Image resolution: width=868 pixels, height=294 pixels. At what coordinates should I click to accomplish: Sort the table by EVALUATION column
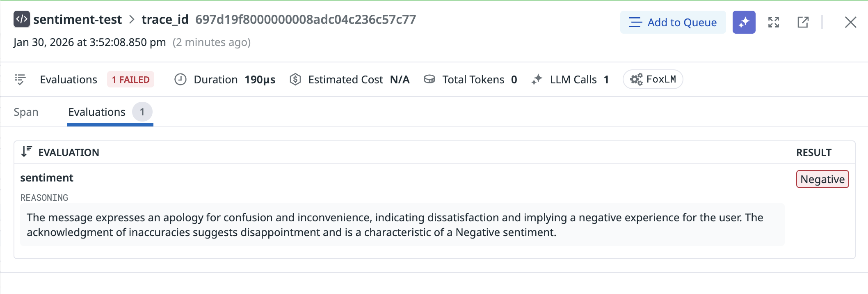pyautogui.click(x=27, y=152)
